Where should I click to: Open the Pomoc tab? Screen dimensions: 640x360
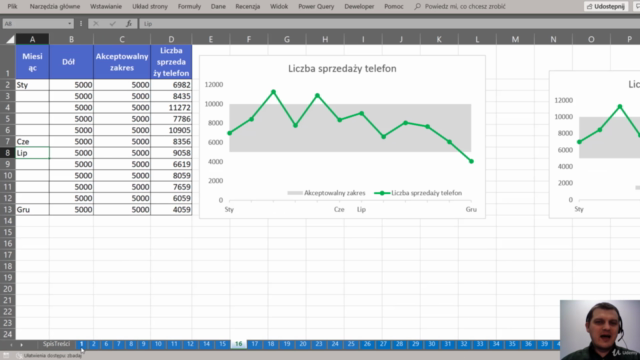(394, 7)
